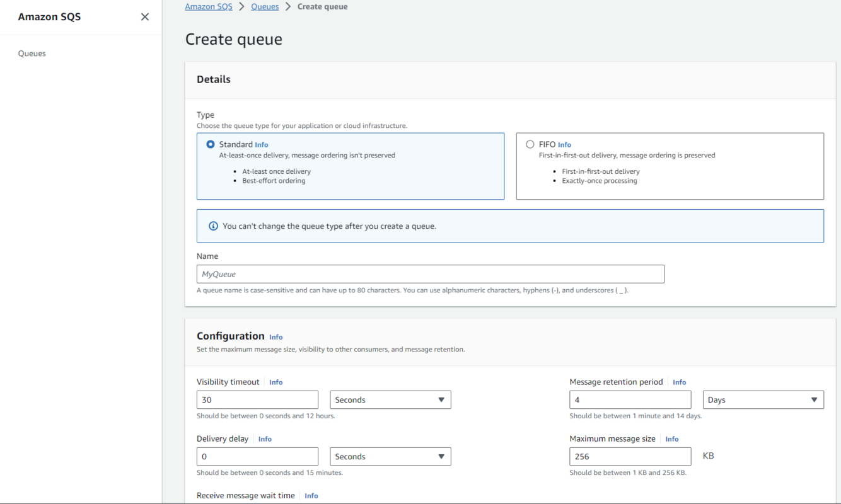Click the 'First-in-first-out delivery' bullet text
The width and height of the screenshot is (841, 504).
click(601, 171)
